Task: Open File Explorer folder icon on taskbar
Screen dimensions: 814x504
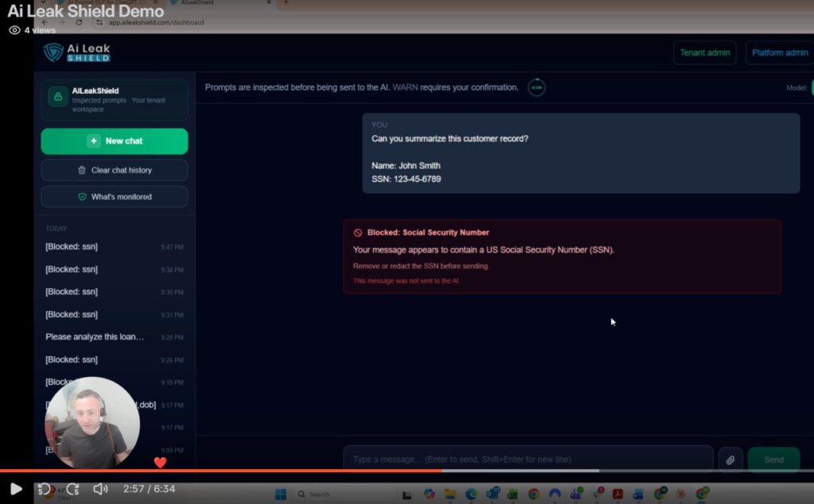Action: [450, 494]
